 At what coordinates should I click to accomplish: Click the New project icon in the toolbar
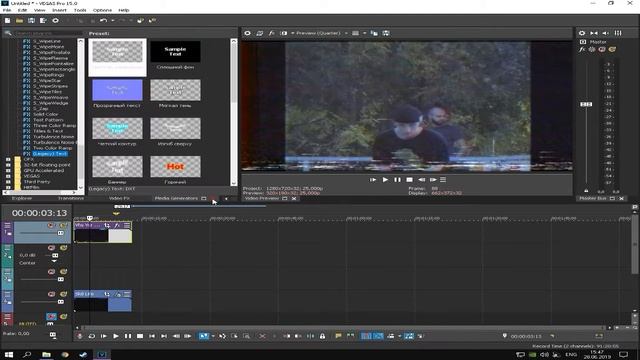[7, 20]
